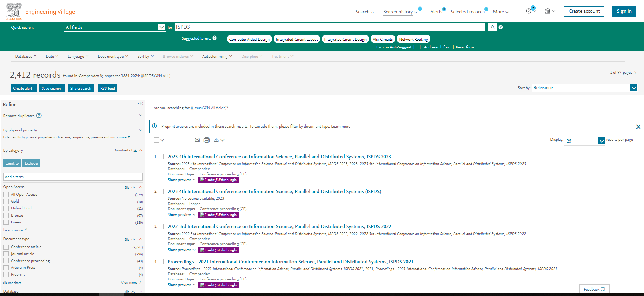This screenshot has width=644, height=296.
Task: Expand the By physical property section
Action: point(140,130)
